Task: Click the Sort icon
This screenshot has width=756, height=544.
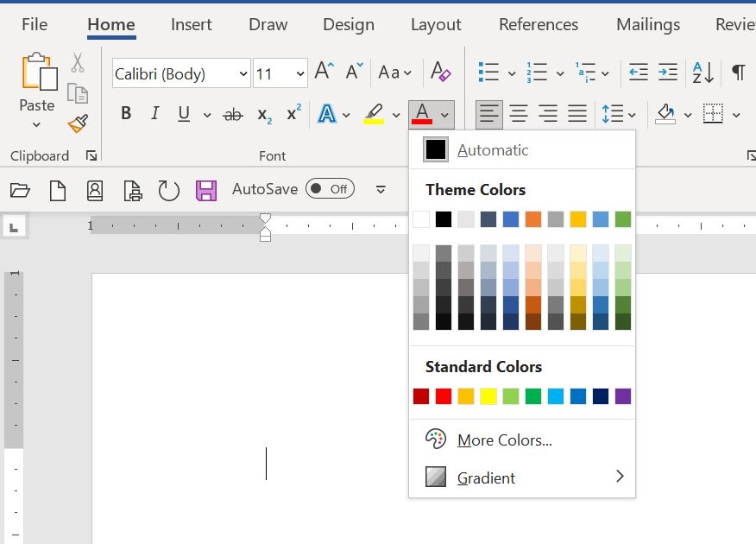Action: coord(702,73)
